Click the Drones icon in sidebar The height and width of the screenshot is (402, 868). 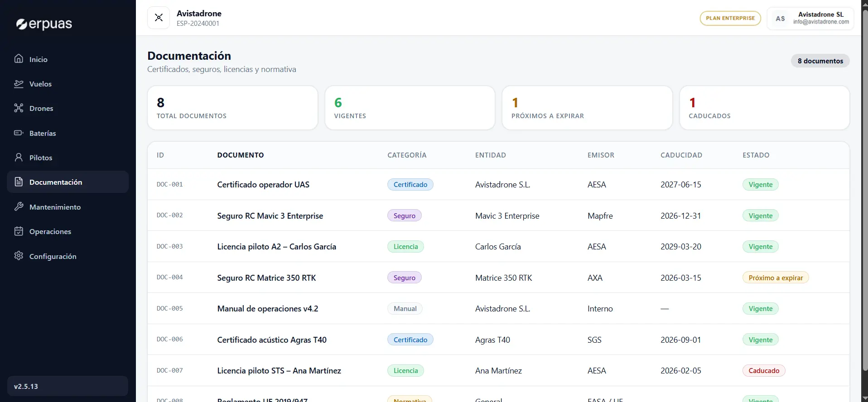coord(19,108)
